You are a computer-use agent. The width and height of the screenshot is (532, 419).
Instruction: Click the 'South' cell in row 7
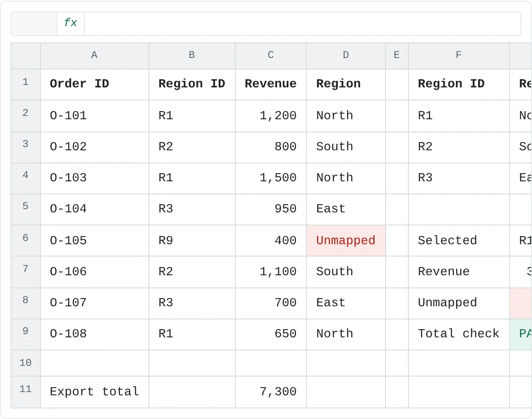346,272
